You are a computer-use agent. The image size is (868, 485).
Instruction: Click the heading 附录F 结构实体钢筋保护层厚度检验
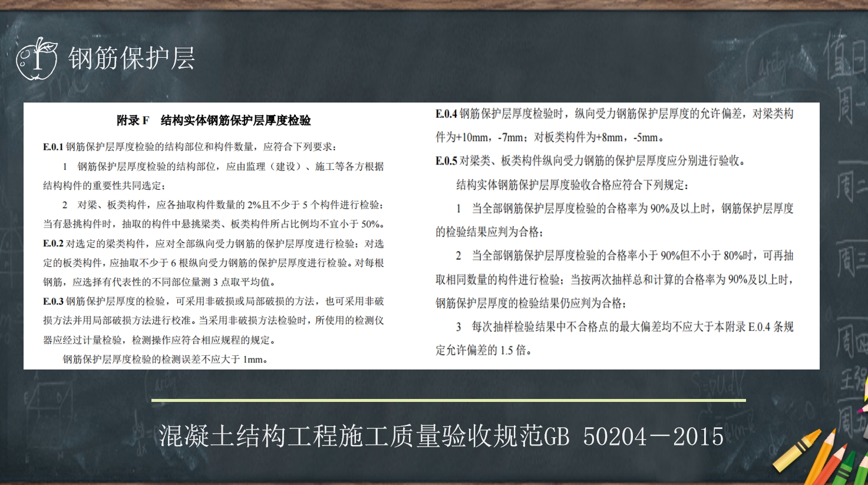tap(213, 120)
